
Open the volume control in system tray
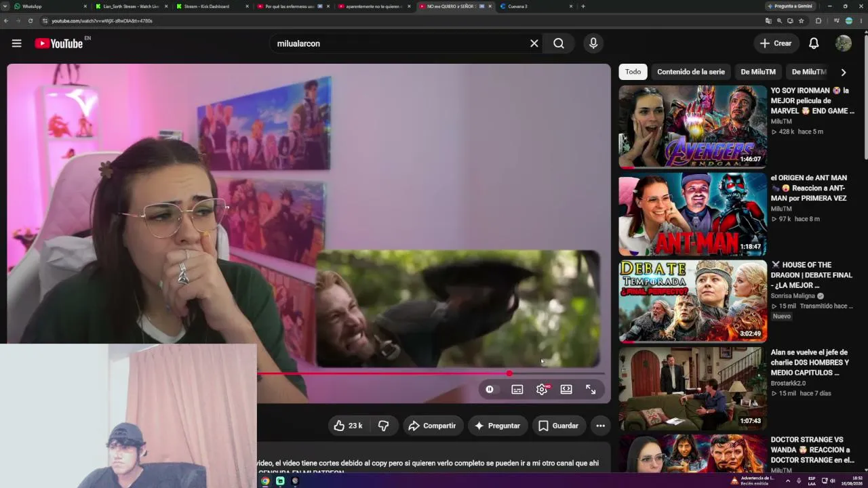(833, 481)
